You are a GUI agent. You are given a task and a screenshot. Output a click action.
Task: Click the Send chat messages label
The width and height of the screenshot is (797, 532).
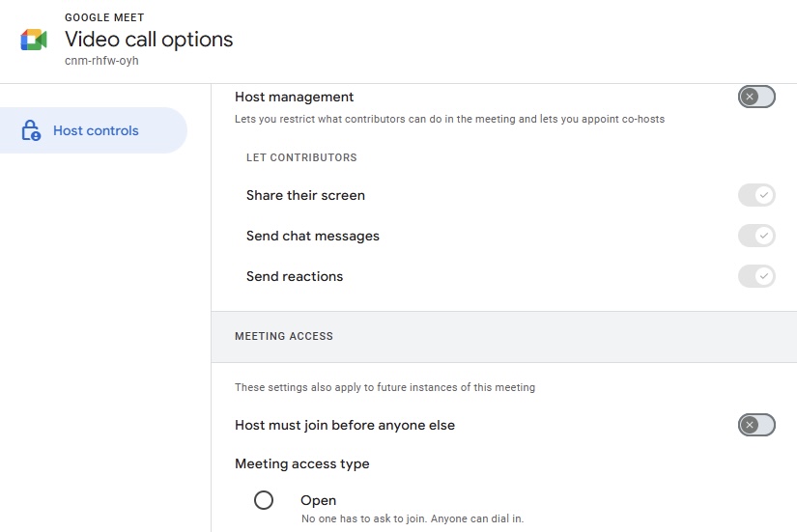point(313,236)
